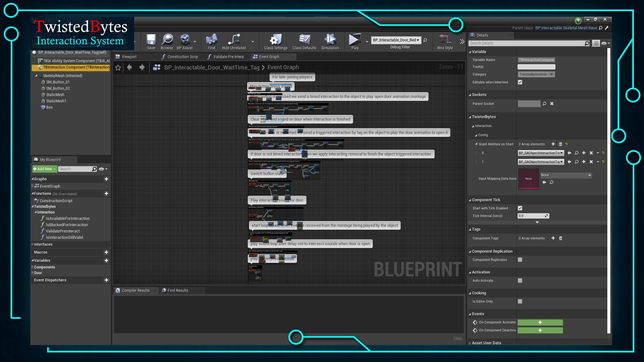Click the Find binoculars icon
Image resolution: width=644 pixels, height=362 pixels.
211,40
